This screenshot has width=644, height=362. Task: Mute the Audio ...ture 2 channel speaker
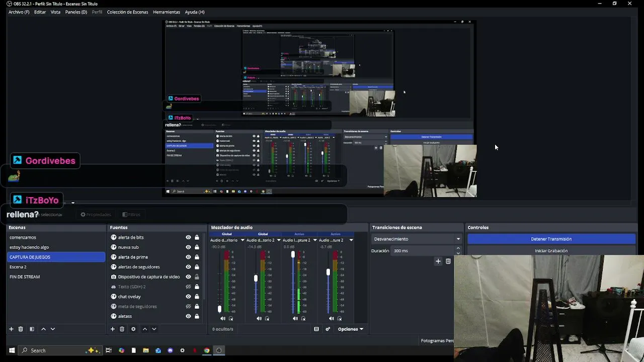(332, 318)
